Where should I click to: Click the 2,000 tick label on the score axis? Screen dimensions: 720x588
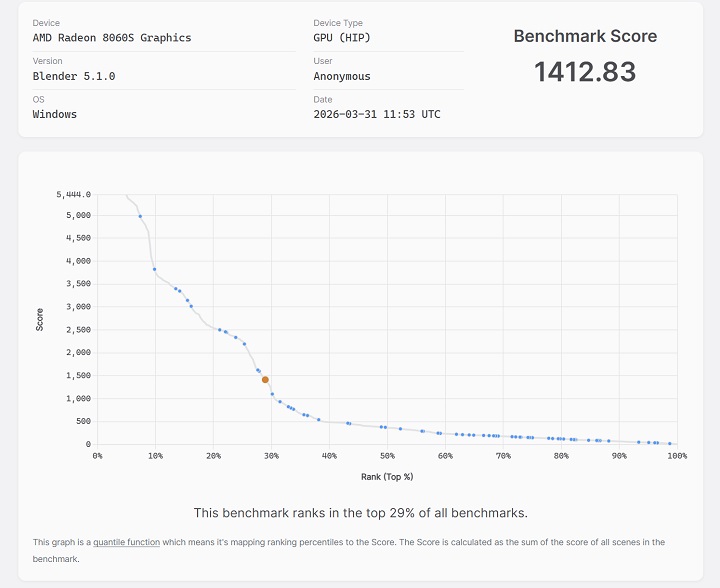pyautogui.click(x=77, y=353)
